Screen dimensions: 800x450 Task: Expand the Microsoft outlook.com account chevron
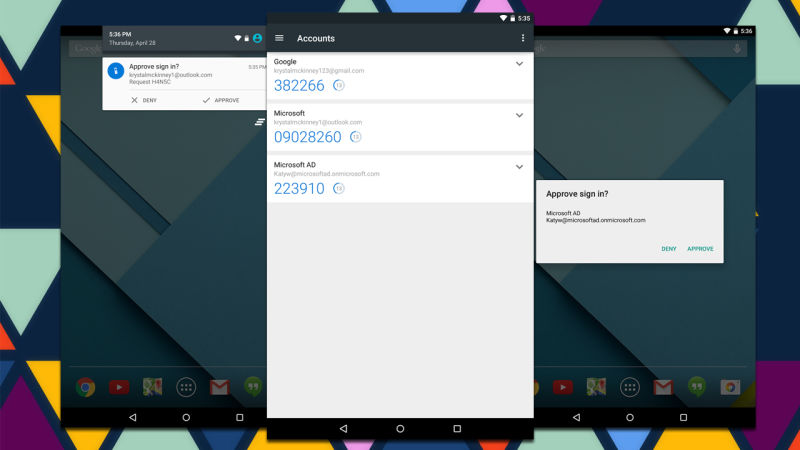(519, 115)
